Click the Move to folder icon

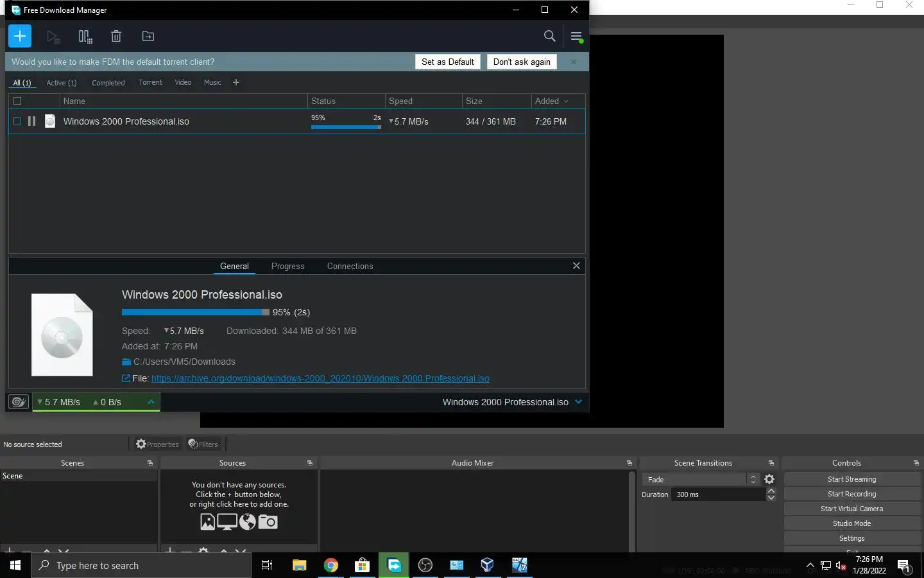[x=148, y=37]
